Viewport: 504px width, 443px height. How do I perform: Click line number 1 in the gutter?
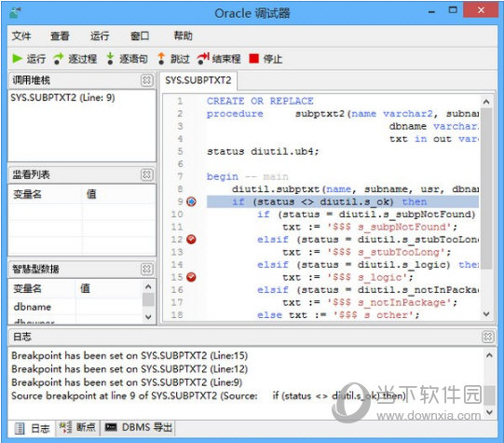click(181, 101)
